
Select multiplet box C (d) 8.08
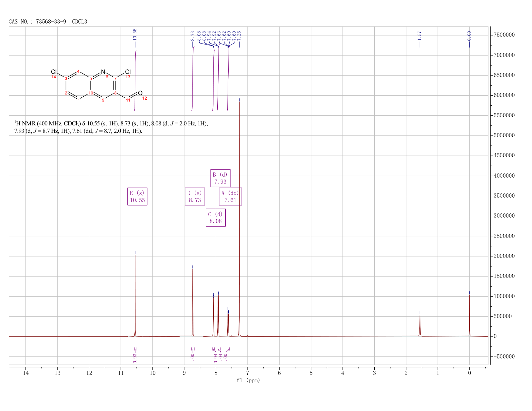click(216, 218)
